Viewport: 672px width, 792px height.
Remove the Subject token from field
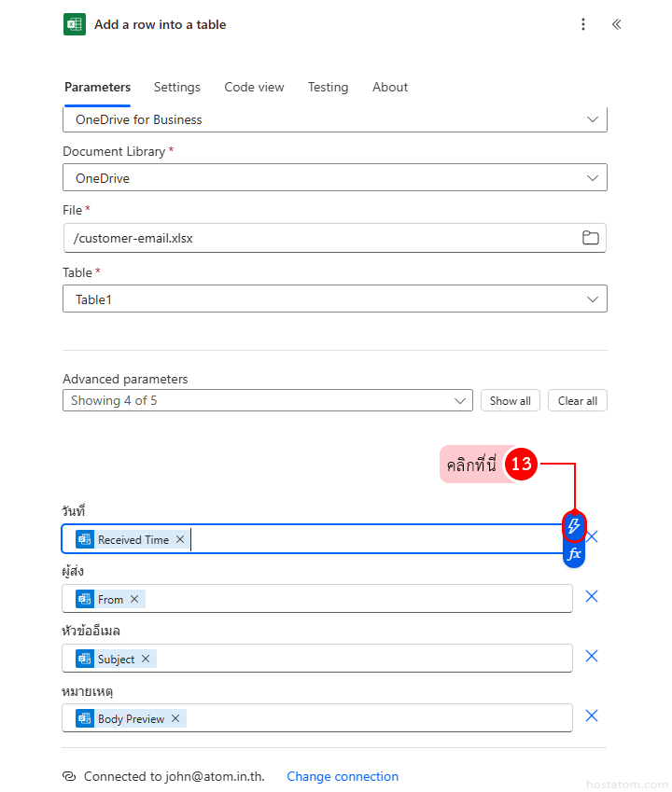(x=146, y=659)
